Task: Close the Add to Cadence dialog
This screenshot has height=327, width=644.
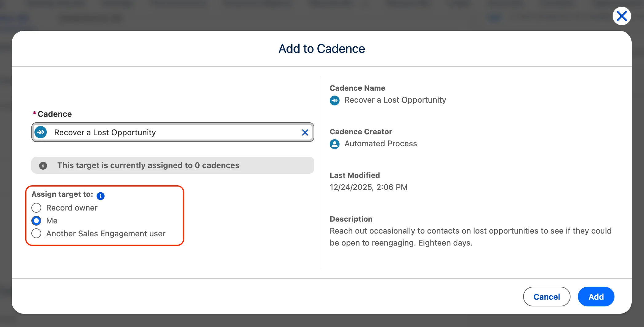Action: coord(622,16)
